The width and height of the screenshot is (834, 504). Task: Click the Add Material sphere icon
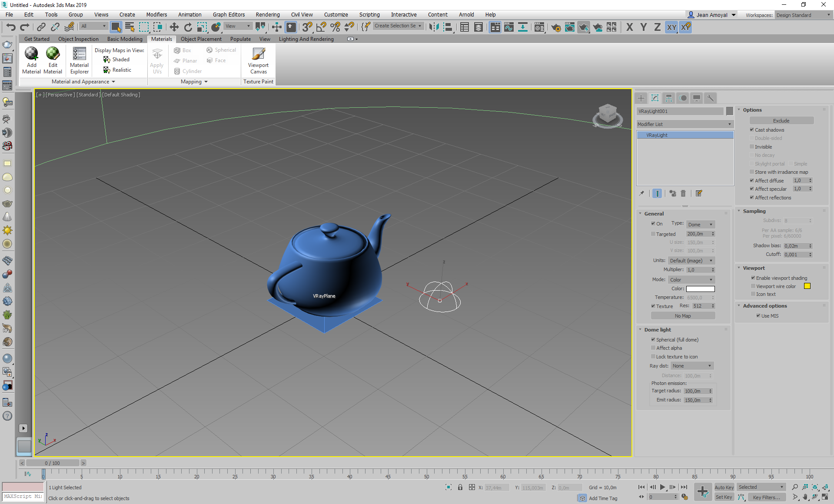point(31,53)
